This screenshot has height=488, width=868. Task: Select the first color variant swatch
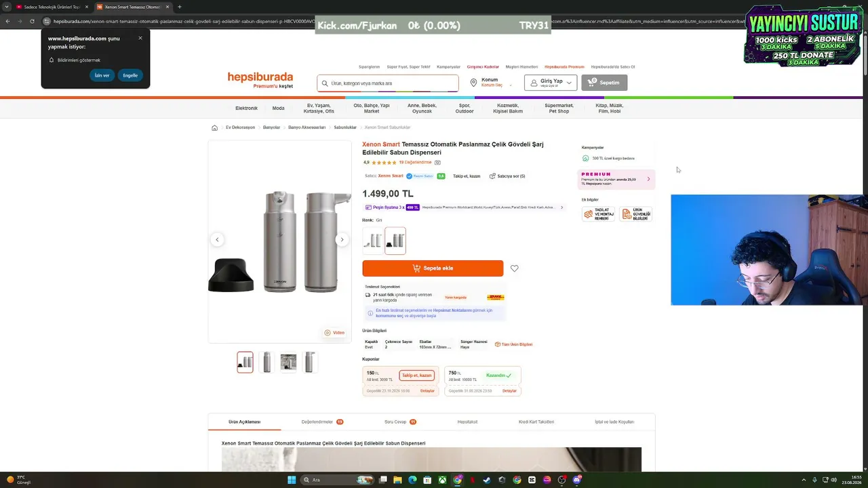click(373, 241)
